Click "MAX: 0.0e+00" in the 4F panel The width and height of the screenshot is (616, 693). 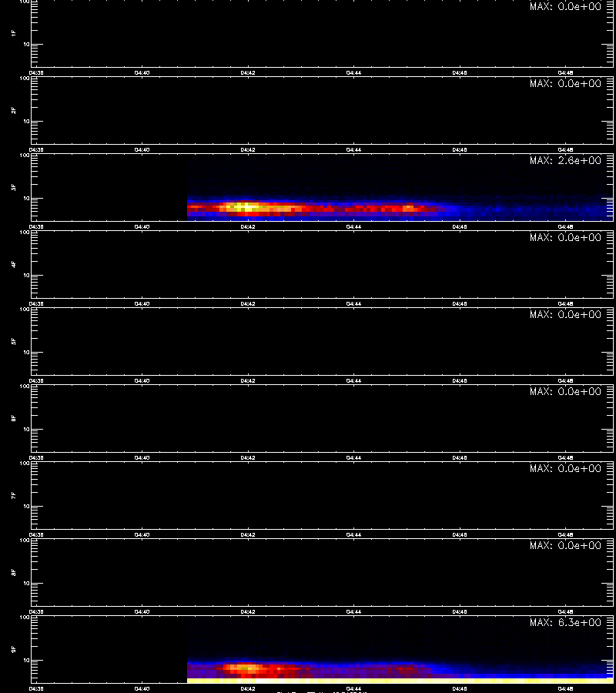(565, 237)
